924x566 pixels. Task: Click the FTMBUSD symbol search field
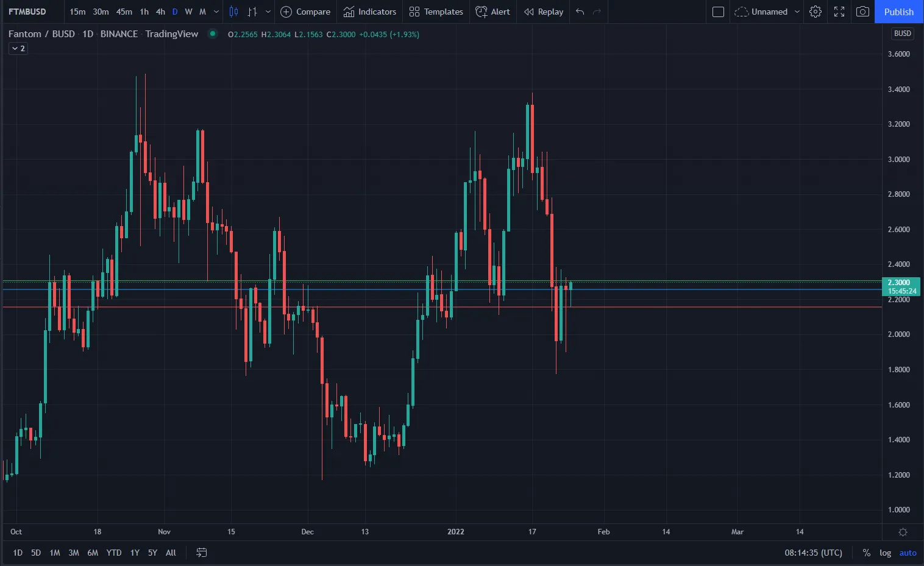[27, 12]
